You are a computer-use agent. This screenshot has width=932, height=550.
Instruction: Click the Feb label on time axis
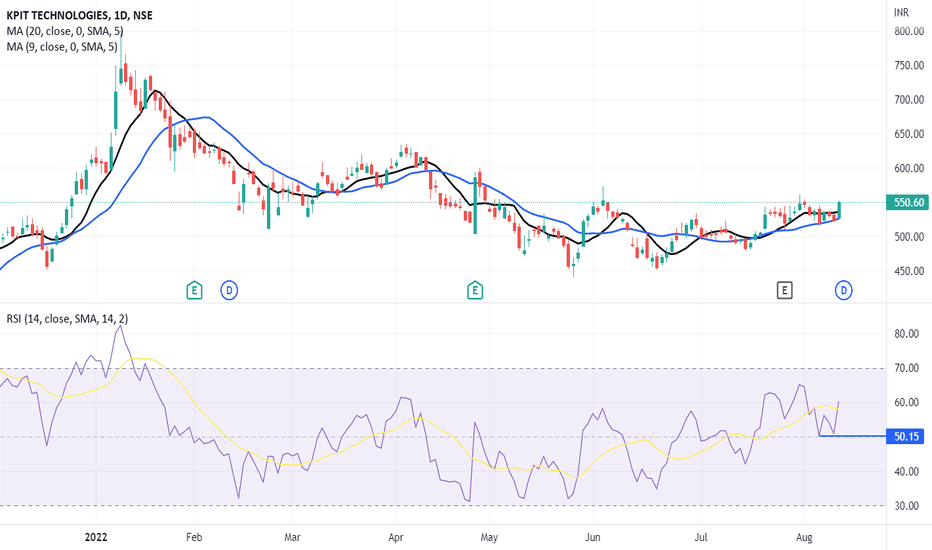pyautogui.click(x=194, y=538)
